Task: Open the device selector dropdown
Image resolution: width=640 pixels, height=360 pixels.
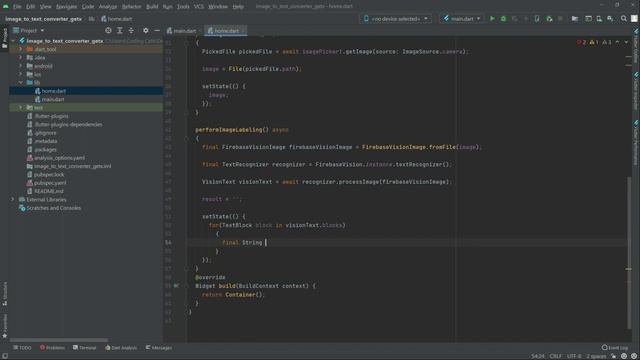Action: [396, 19]
